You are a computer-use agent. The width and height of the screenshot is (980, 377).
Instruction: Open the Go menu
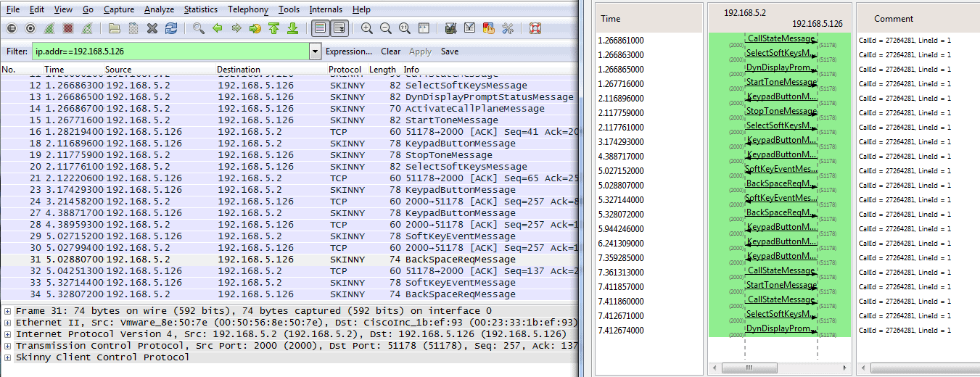(88, 9)
